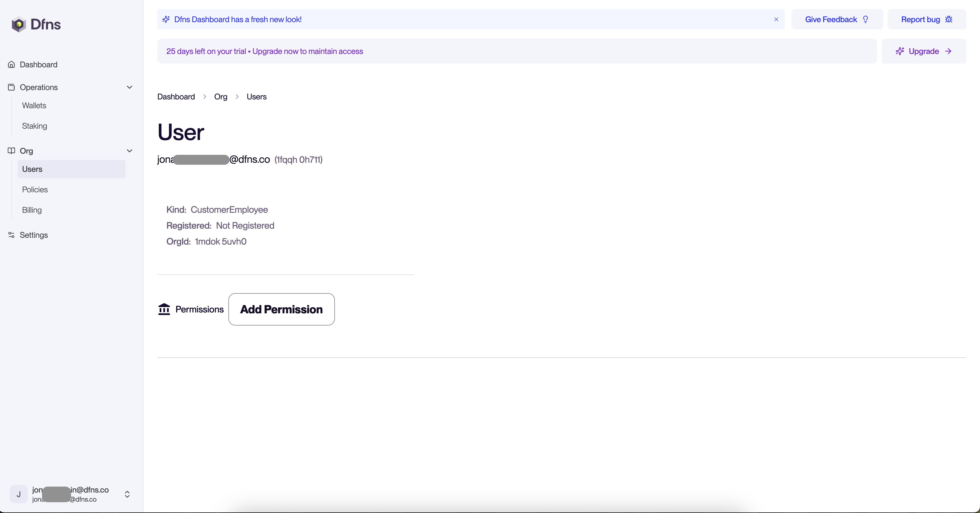The image size is (980, 513).
Task: Click the Settings sliders icon
Action: [x=11, y=235]
